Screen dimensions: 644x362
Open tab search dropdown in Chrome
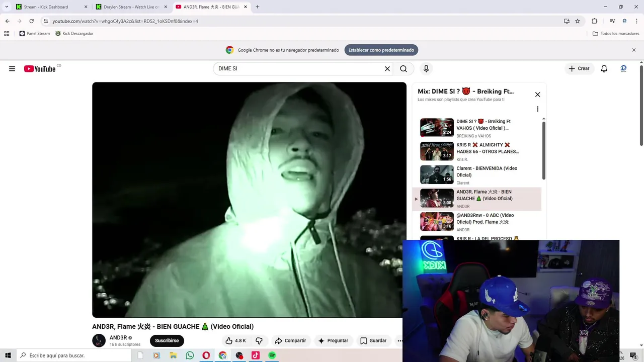point(7,7)
